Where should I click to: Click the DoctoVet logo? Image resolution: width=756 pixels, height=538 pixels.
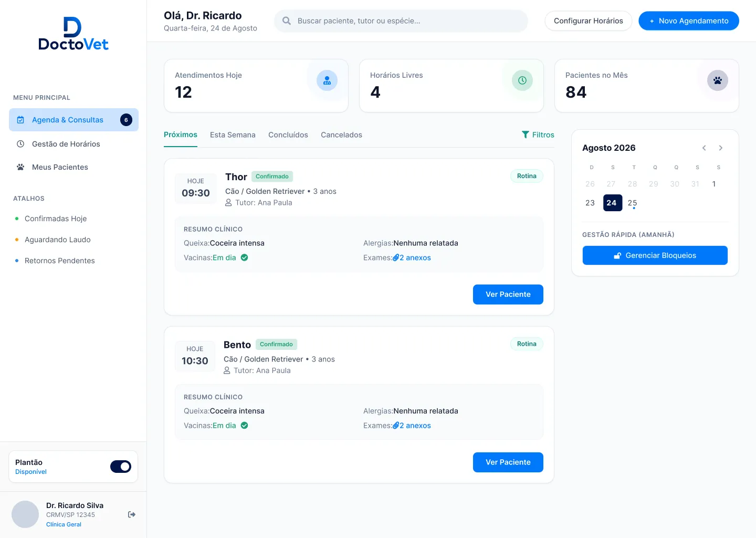[73, 34]
